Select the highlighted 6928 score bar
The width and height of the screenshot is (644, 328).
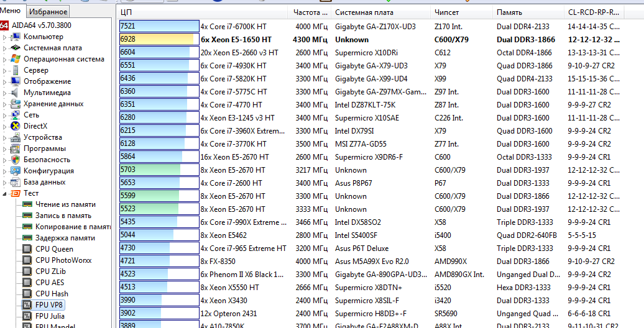tap(159, 39)
